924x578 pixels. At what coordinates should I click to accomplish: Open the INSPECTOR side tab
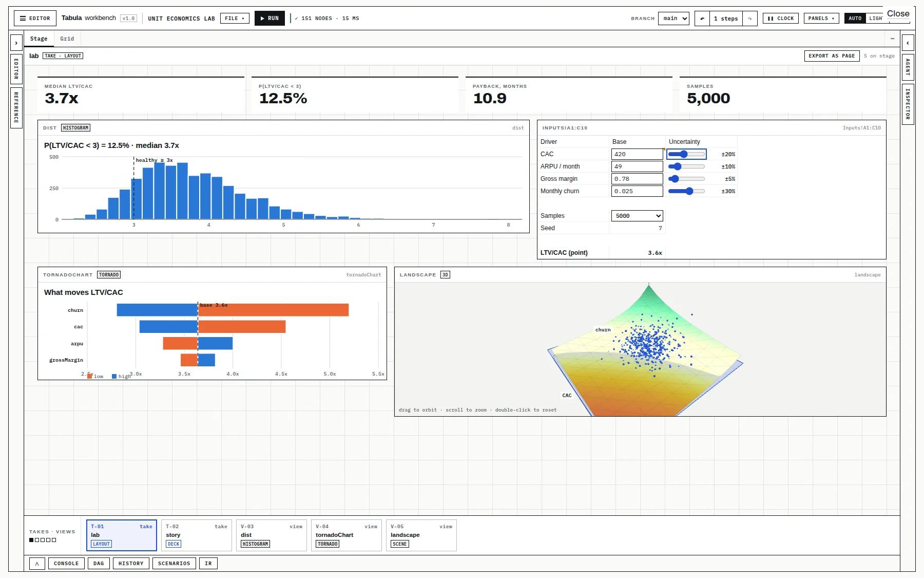click(x=908, y=104)
